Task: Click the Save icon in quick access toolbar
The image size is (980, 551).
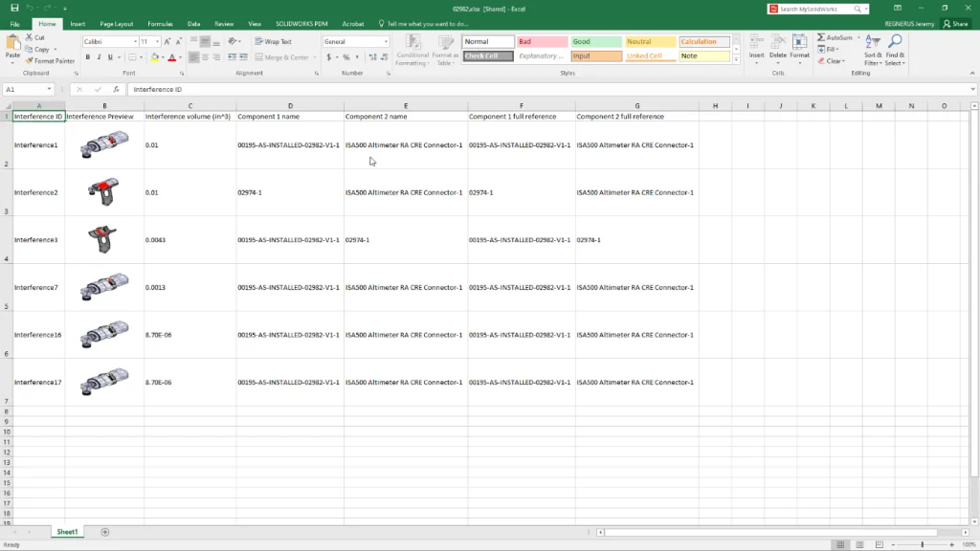Action: (14, 8)
